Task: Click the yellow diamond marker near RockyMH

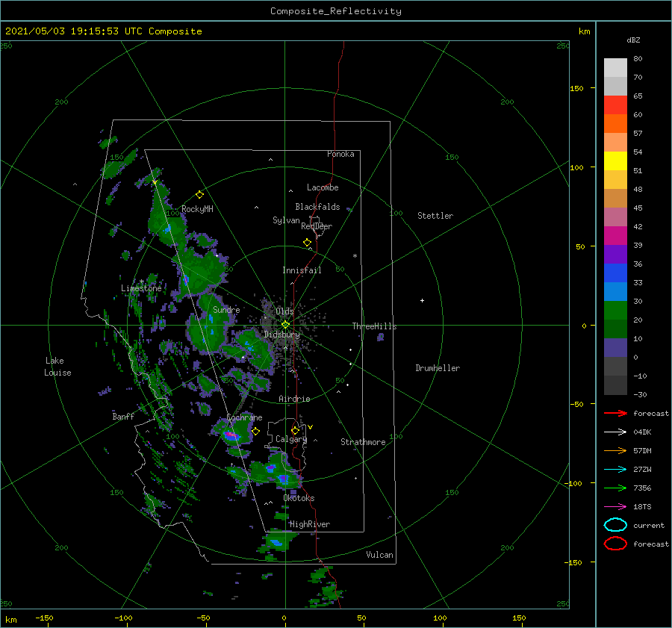Action: 199,195
